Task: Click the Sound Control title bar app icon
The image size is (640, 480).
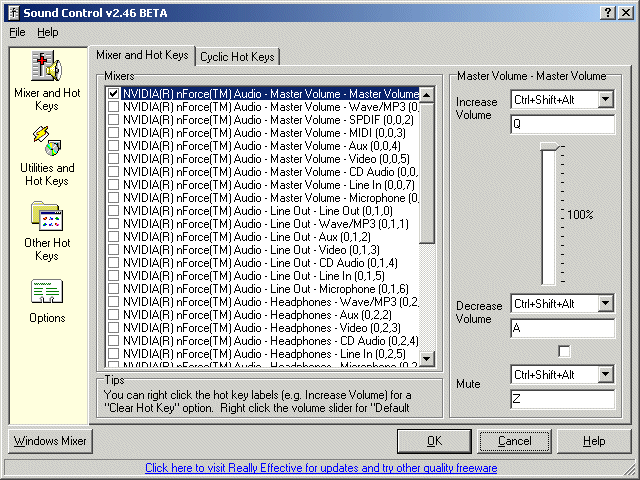Action: click(13, 13)
